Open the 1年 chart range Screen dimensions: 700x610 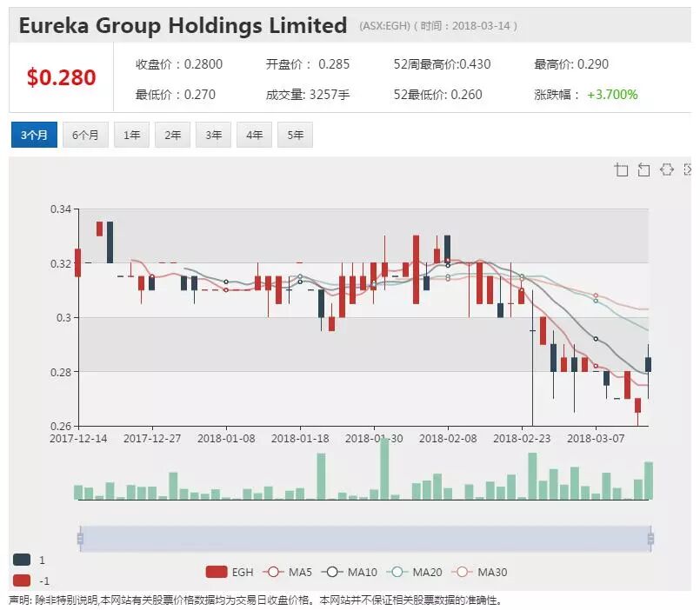(x=131, y=135)
